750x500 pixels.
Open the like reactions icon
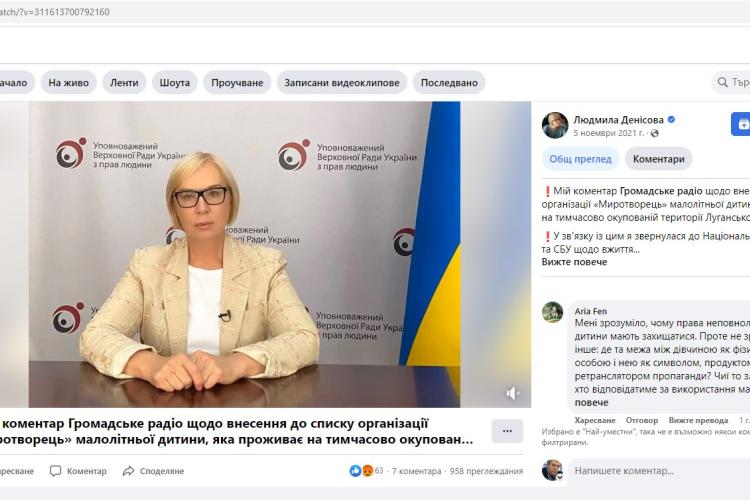[355, 471]
